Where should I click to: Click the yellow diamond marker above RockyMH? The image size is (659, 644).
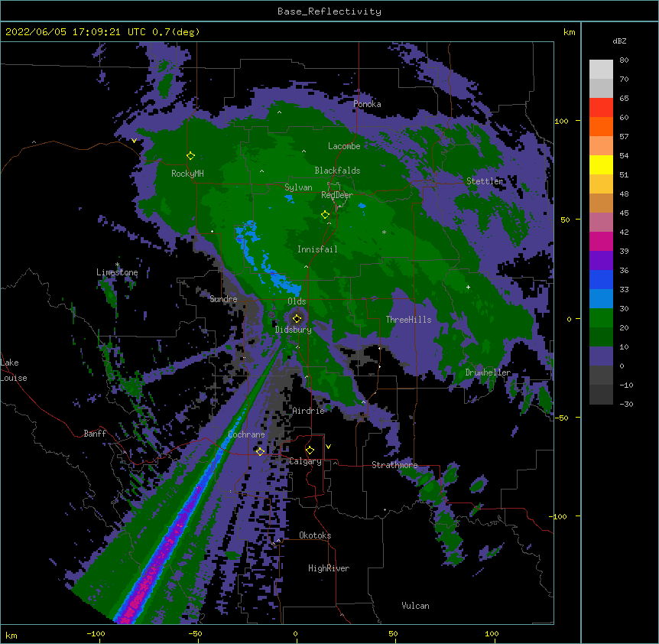(190, 156)
